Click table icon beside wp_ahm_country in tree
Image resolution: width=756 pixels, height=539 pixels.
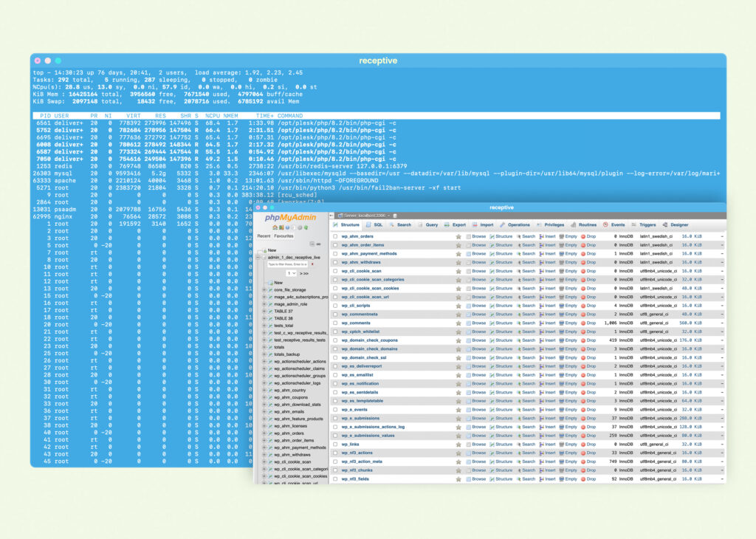coord(270,391)
